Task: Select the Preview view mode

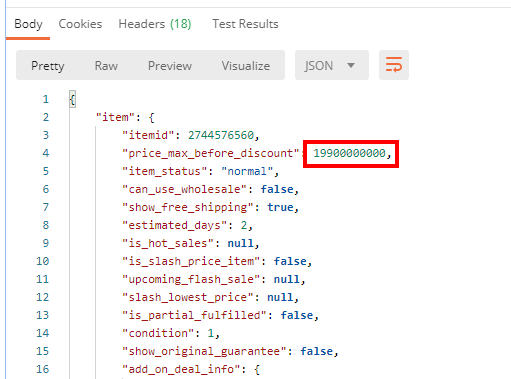Action: click(170, 66)
